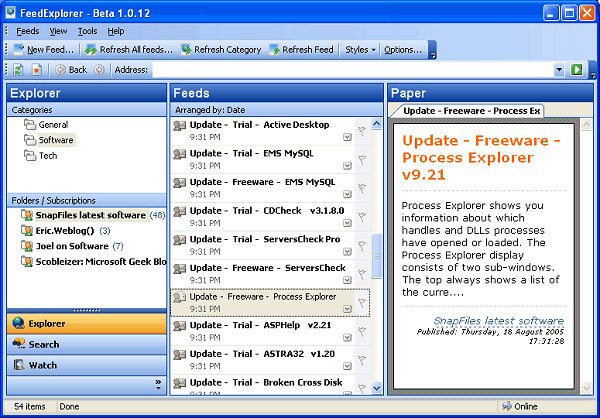Click Refresh All feeds button
This screenshot has height=418, width=600.
click(129, 50)
